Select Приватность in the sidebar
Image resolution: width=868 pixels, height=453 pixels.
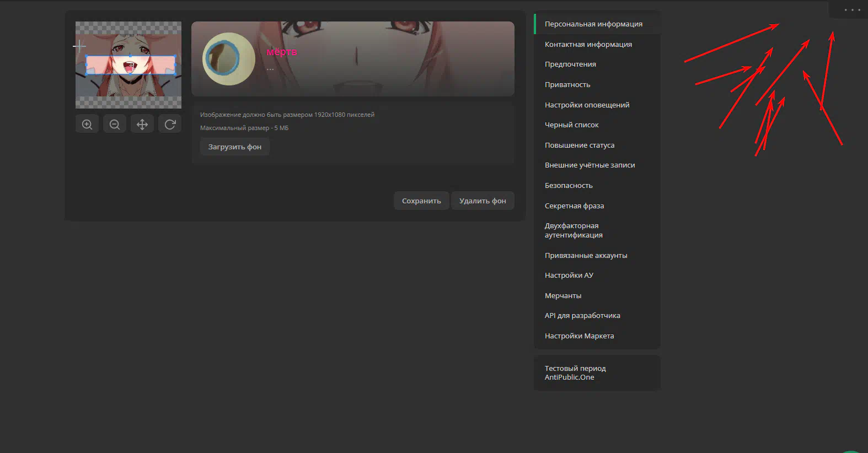(597, 84)
